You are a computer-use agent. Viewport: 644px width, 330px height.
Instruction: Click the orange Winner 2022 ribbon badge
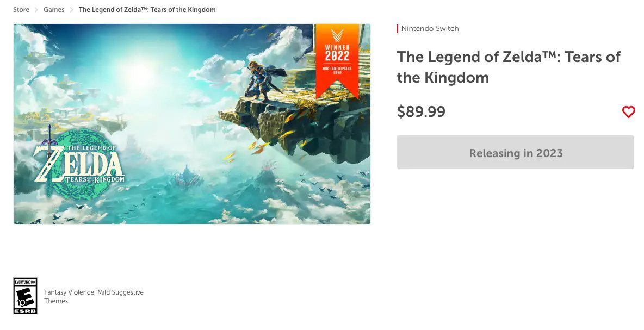pyautogui.click(x=337, y=61)
